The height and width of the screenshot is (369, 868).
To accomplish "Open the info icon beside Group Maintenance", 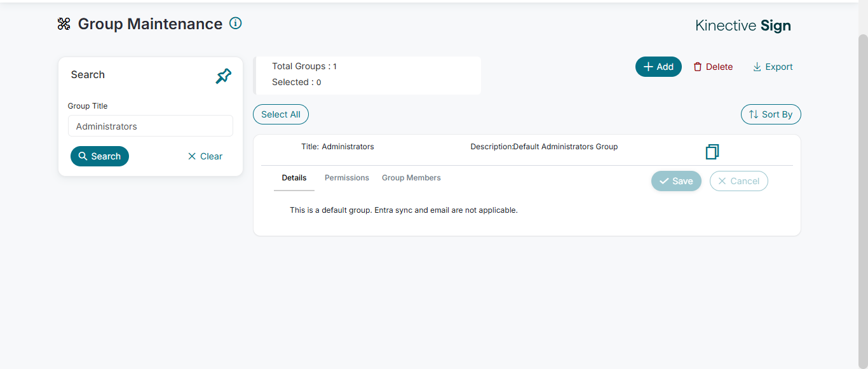I will 236,23.
